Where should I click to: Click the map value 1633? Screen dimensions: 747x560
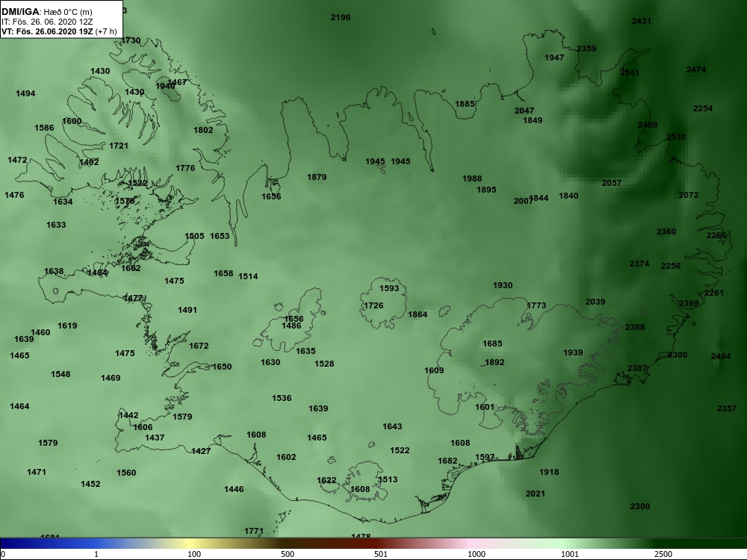click(56, 225)
